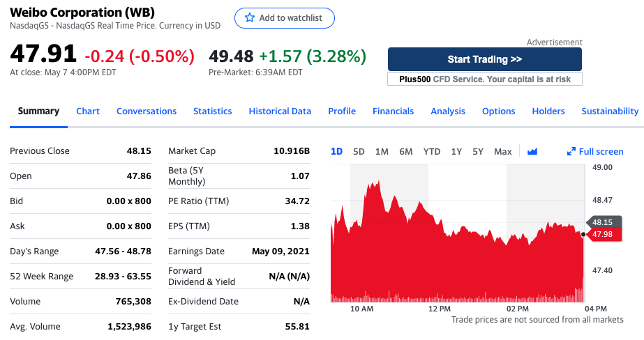Switch to the Analysis tab
This screenshot has height=340, width=644.
tap(448, 111)
